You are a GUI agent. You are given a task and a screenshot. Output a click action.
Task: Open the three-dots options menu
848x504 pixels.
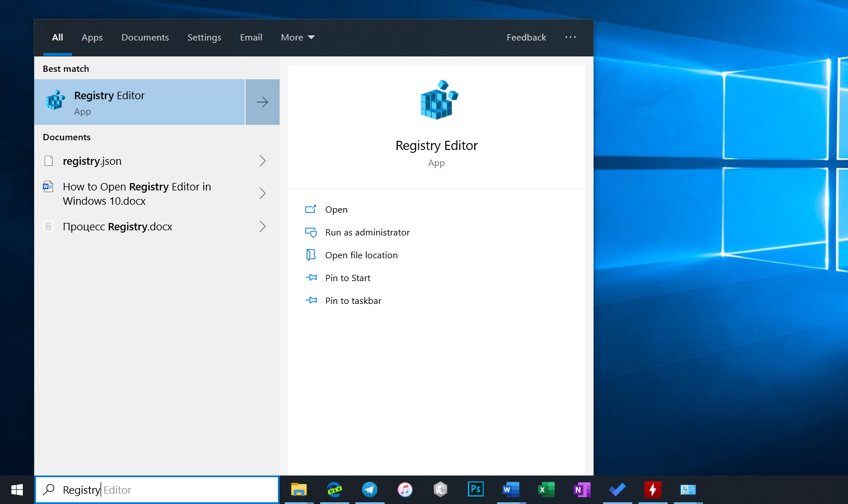pos(571,37)
